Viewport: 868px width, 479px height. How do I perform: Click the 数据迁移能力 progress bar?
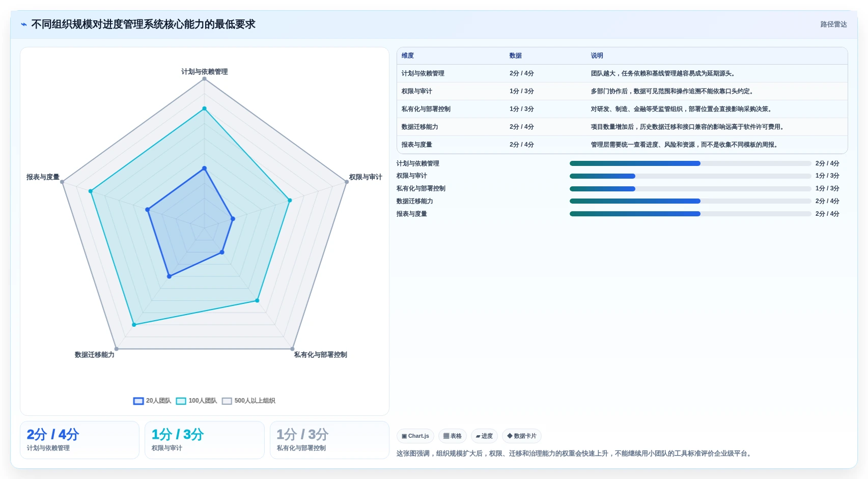(690, 201)
